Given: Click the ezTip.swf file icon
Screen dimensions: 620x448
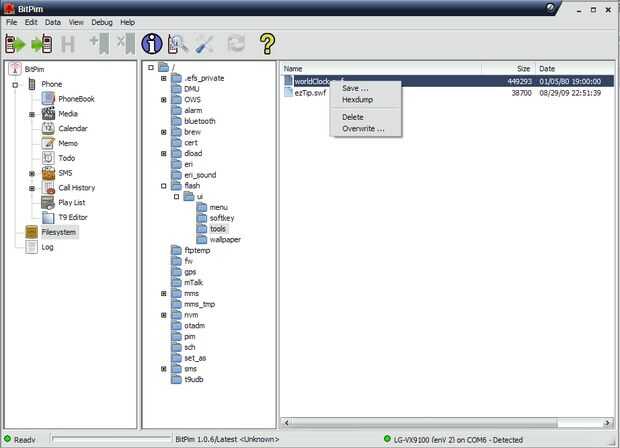Looking at the screenshot, I should [288, 93].
